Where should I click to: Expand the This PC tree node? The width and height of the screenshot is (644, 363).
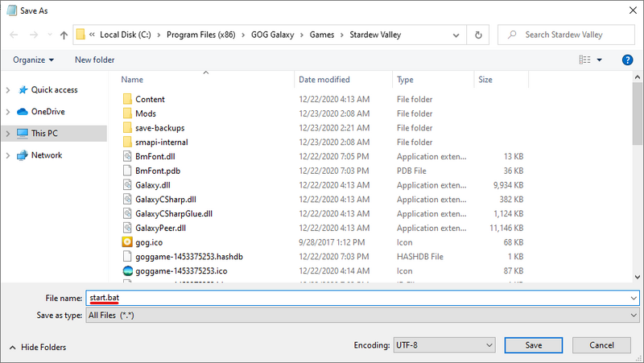pos(8,134)
